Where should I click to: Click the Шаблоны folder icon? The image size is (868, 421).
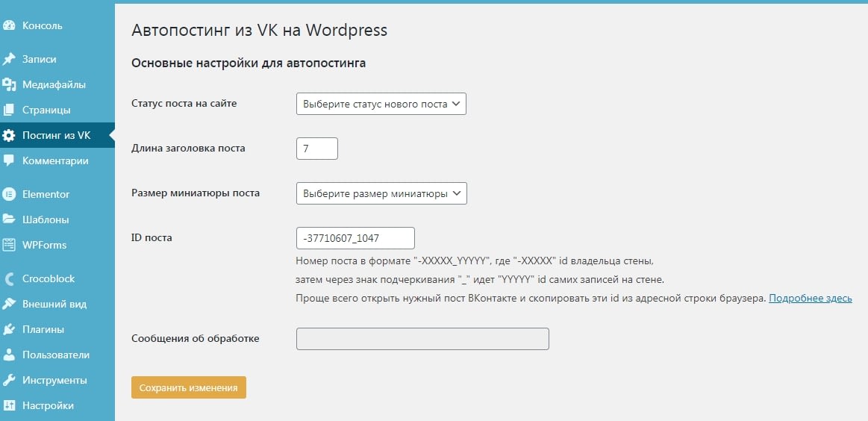tap(9, 219)
